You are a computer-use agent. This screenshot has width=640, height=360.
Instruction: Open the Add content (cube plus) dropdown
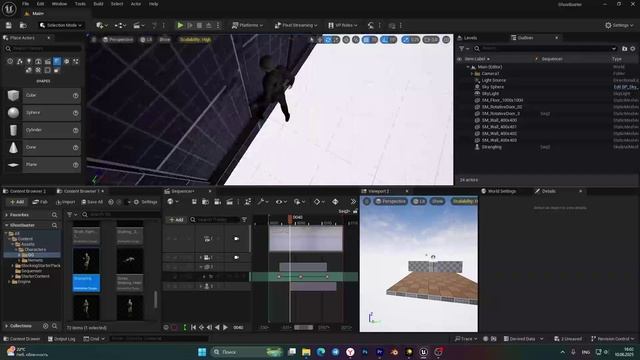pyautogui.click(x=102, y=25)
